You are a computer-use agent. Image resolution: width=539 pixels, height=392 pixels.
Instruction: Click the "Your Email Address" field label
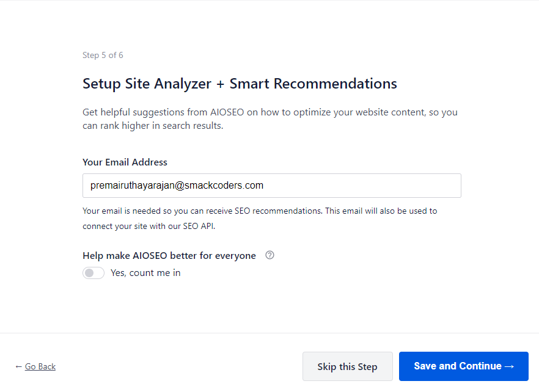(125, 162)
